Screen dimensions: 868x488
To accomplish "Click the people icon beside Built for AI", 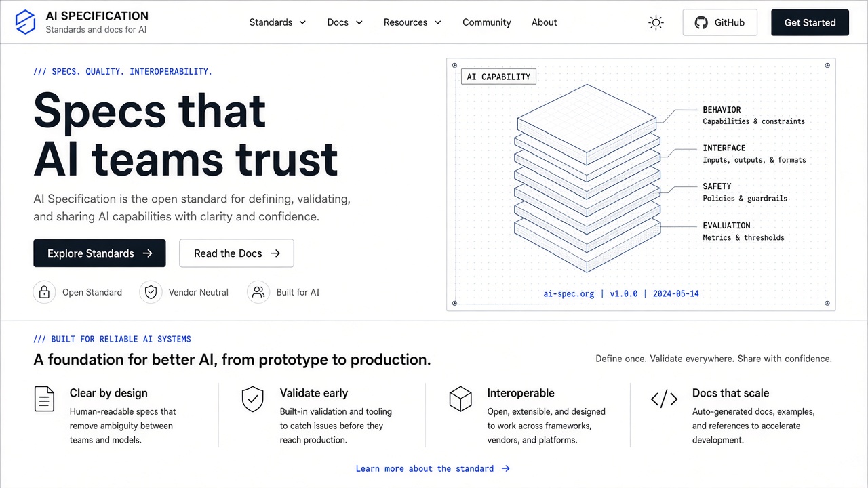I will 258,292.
